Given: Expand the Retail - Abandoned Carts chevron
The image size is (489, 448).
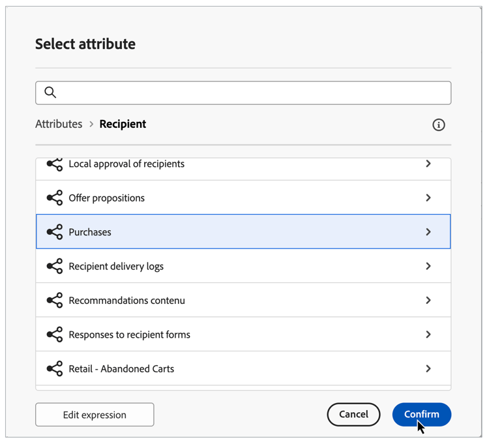Looking at the screenshot, I should point(428,368).
